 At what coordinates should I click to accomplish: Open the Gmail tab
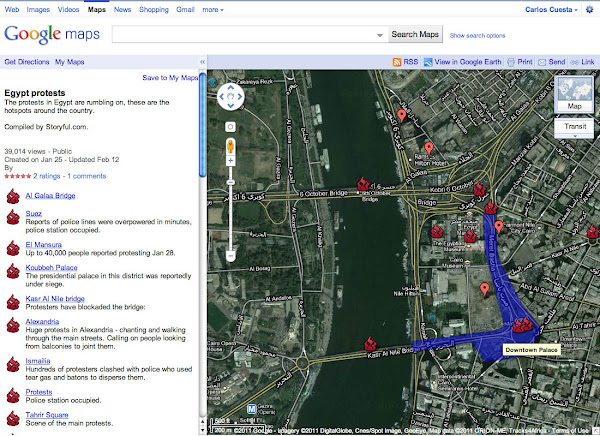point(185,10)
